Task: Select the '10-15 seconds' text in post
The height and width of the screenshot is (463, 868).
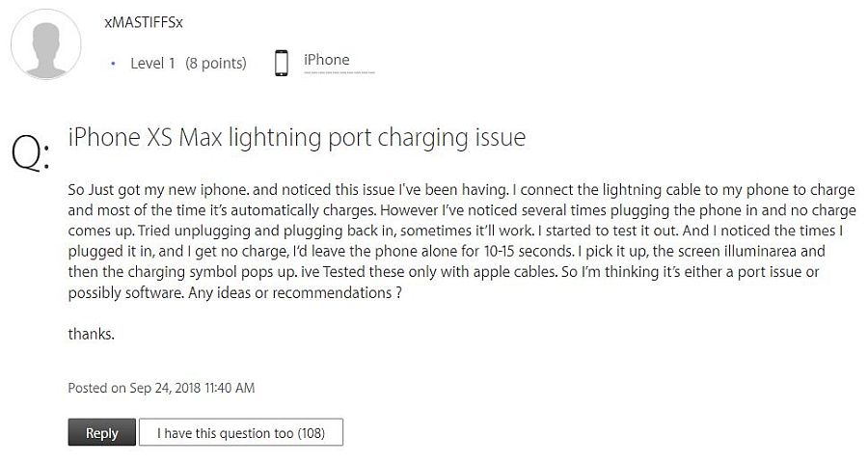Action: click(x=529, y=252)
